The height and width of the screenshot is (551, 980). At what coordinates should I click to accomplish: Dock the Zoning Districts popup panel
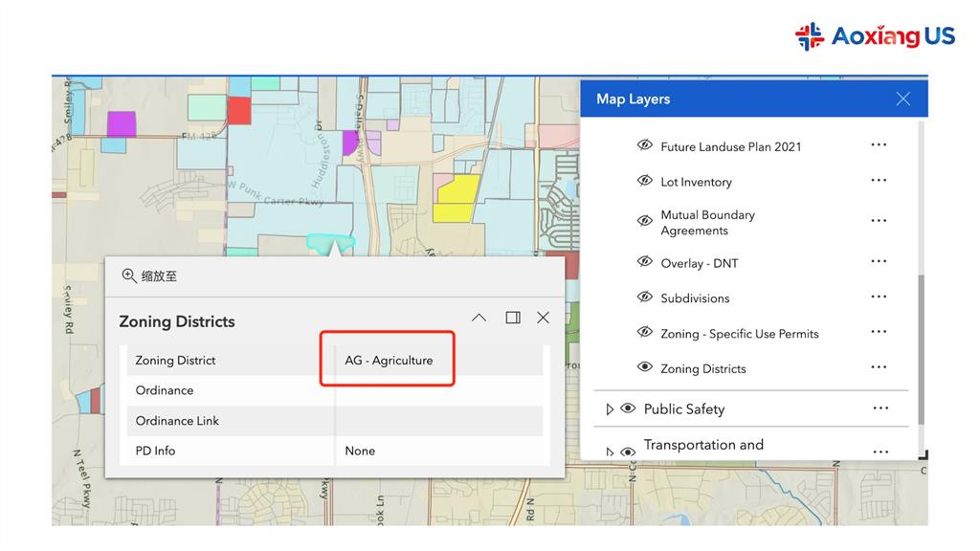513,318
